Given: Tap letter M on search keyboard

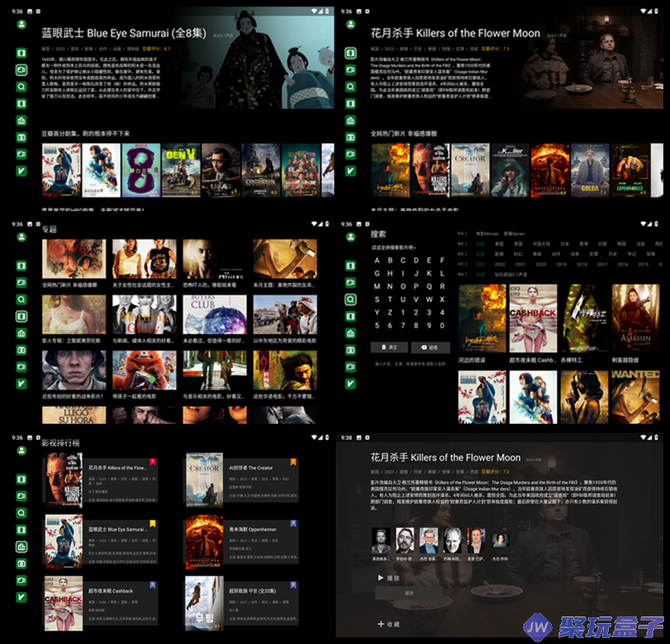Looking at the screenshot, I should point(377,286).
